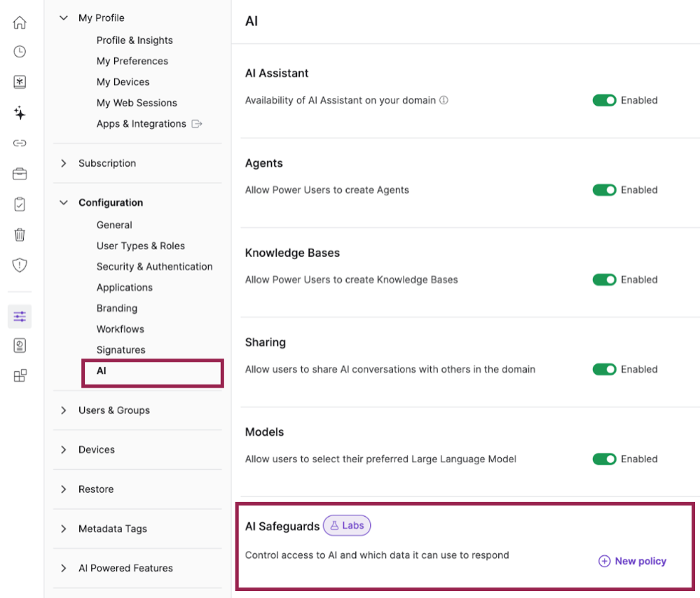Click the briefcase icon in sidebar
Viewport: 700px width, 598px height.
(x=20, y=174)
